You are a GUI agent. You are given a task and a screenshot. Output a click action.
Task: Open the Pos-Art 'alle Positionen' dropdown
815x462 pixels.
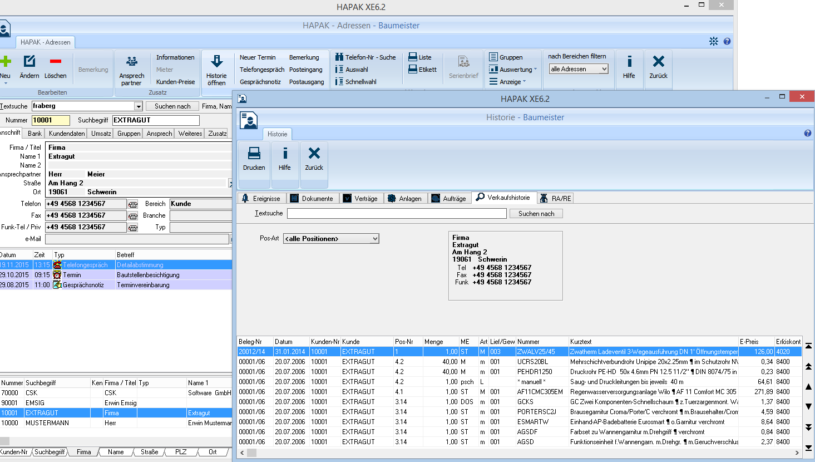331,239
